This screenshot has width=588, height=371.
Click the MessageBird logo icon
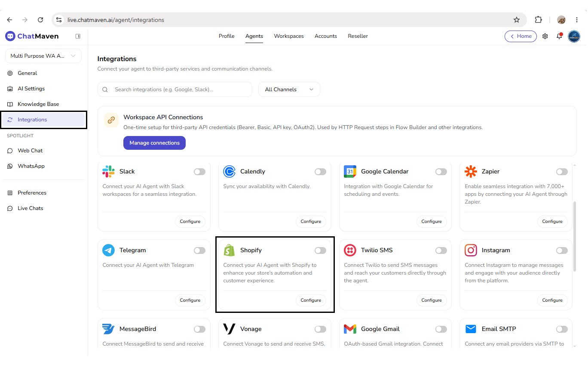coord(108,329)
